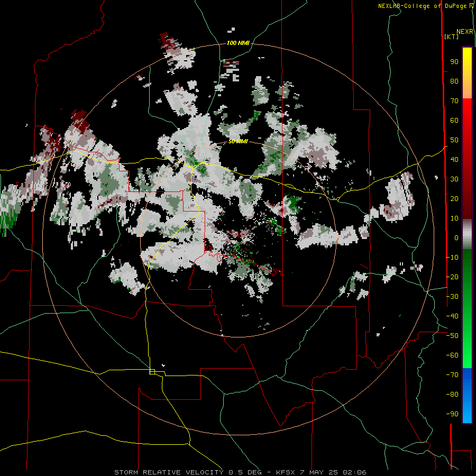The height and width of the screenshot is (476, 476).
Task: Click the 60 value on the velocity scale
Action: point(454,121)
